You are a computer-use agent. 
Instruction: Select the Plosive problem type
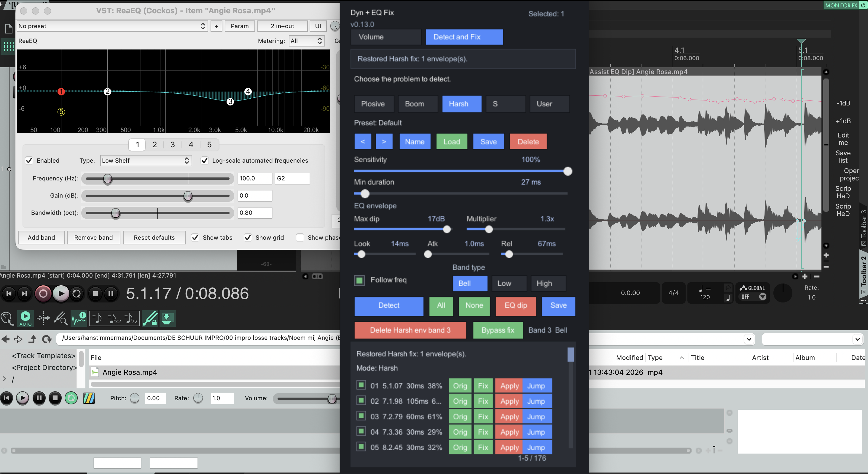pos(374,104)
